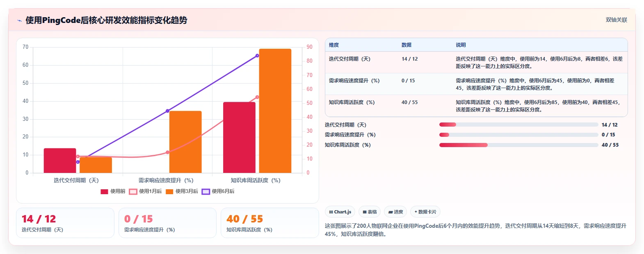Screen dimensions: 644x254
Task: Click the 需求响应速度提升（%） progress bar
Action: click(518, 135)
